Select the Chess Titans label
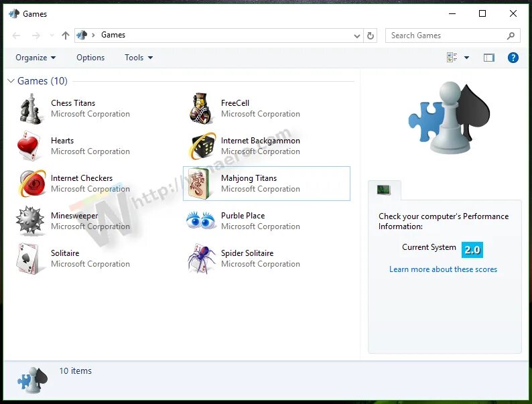 click(73, 103)
